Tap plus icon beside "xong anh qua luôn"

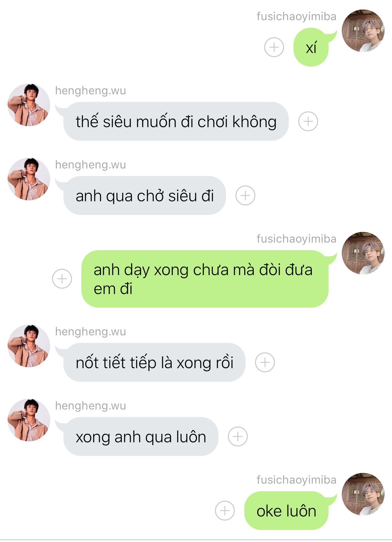tap(238, 437)
